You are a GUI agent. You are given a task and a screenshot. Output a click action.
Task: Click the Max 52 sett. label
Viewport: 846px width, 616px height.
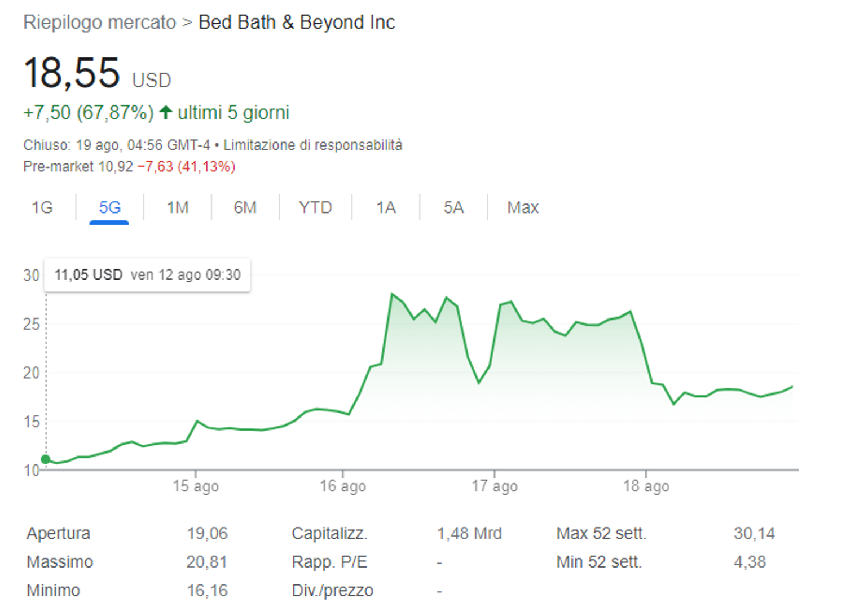coord(601,533)
